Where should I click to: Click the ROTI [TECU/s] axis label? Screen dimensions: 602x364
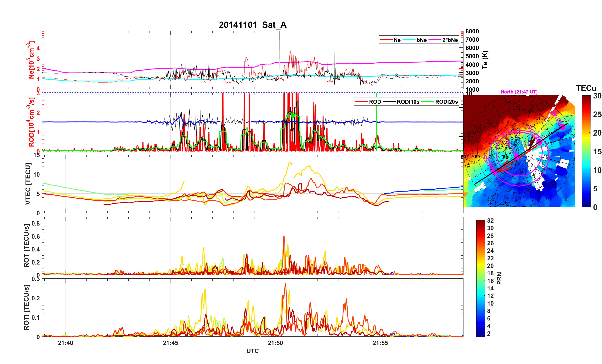(26, 307)
